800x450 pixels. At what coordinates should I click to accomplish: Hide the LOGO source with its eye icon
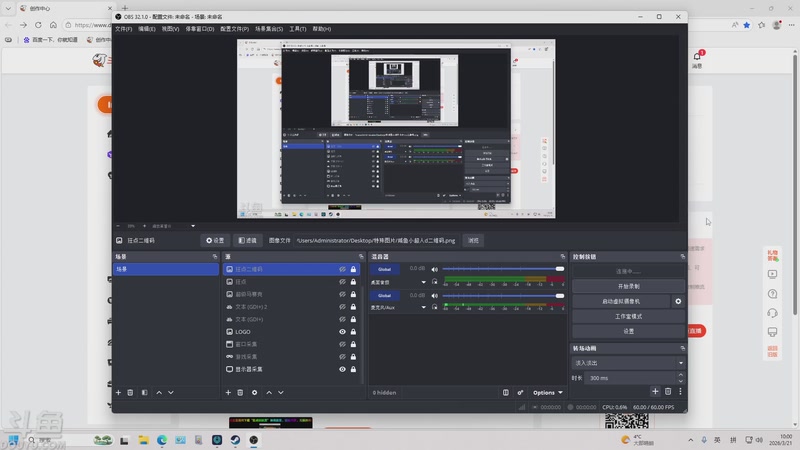click(342, 332)
